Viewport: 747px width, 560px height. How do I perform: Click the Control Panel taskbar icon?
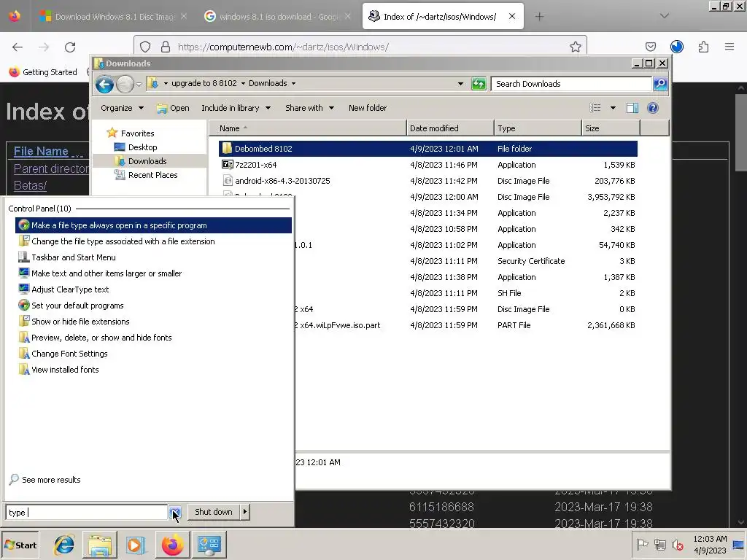[x=209, y=545]
